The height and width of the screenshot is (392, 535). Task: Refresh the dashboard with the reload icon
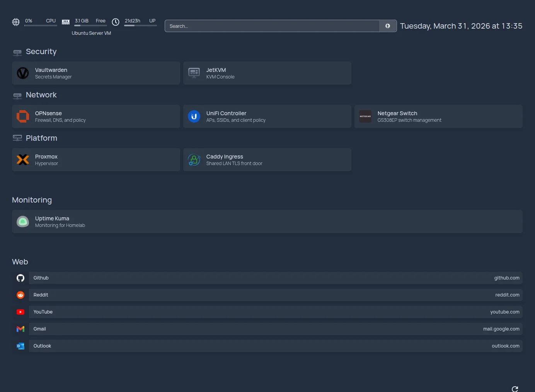(515, 389)
